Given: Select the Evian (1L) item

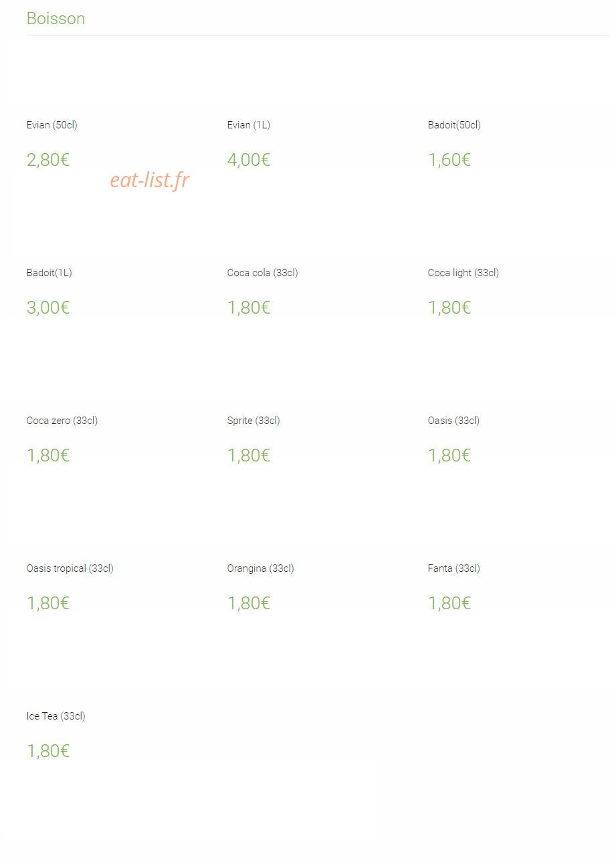Looking at the screenshot, I should coord(249,125).
